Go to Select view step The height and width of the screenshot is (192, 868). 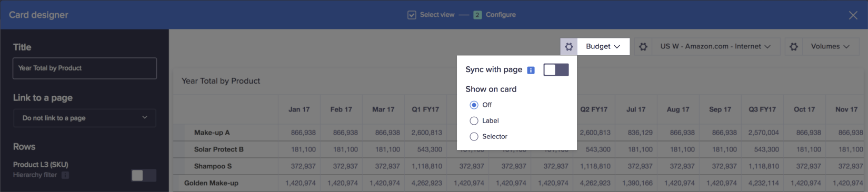[437, 15]
